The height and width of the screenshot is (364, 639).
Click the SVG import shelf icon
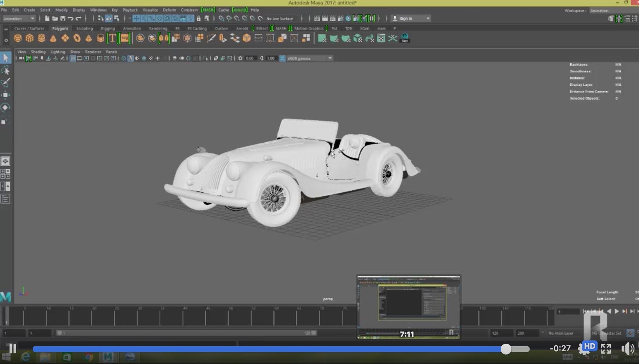[x=125, y=38]
